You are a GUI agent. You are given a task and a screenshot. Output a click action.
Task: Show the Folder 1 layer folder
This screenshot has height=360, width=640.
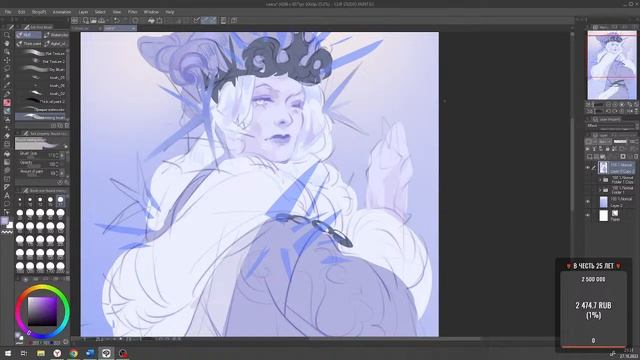tap(588, 190)
